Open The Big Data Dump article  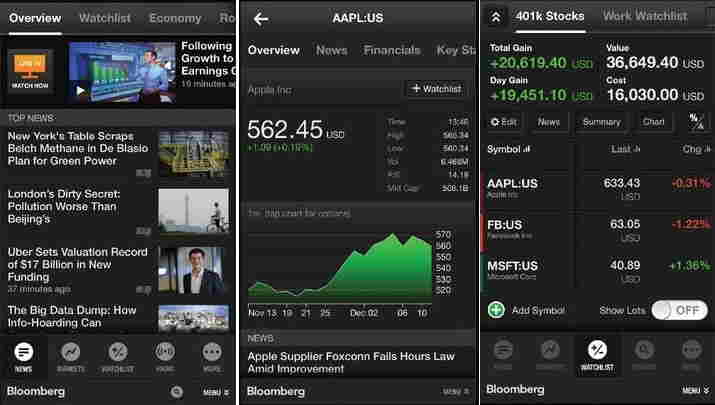(72, 317)
